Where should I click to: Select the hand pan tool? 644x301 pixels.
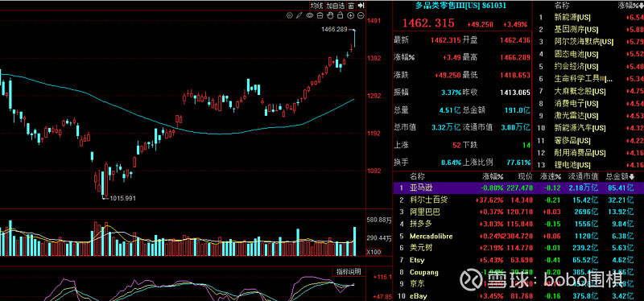330,15
